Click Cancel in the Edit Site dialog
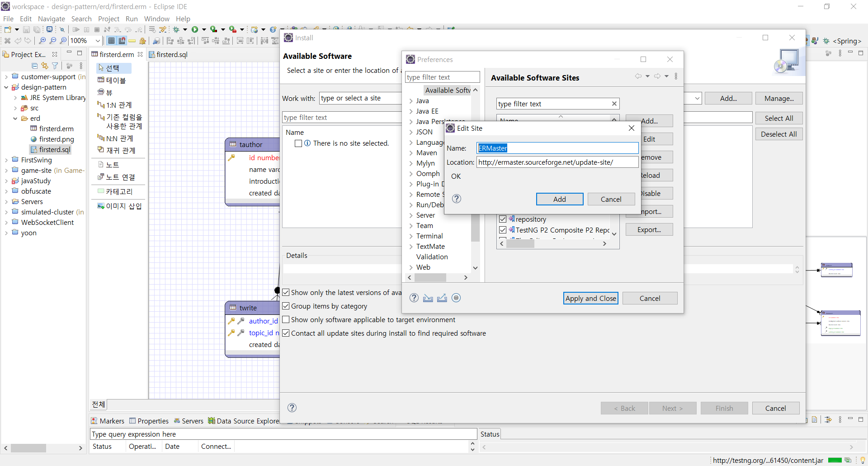The width and height of the screenshot is (868, 466). click(x=611, y=199)
